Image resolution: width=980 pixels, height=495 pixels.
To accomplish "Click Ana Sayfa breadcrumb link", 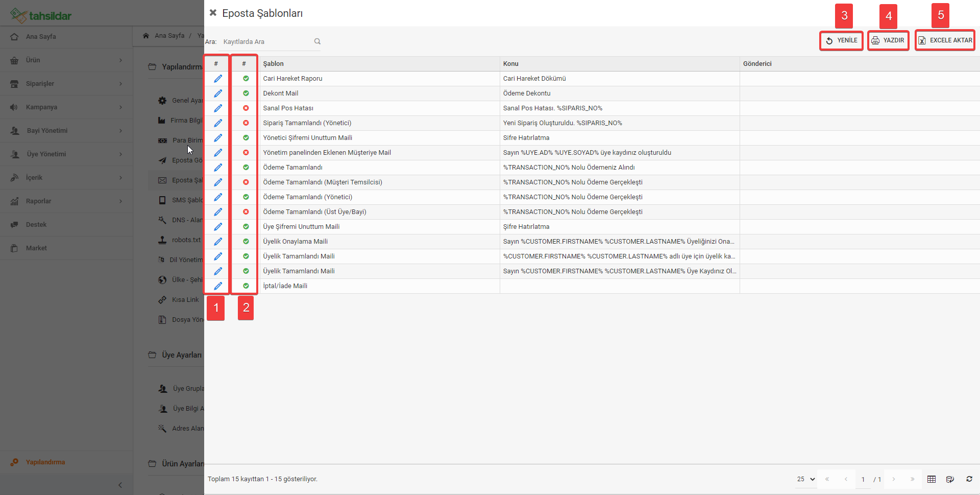I will tap(169, 36).
